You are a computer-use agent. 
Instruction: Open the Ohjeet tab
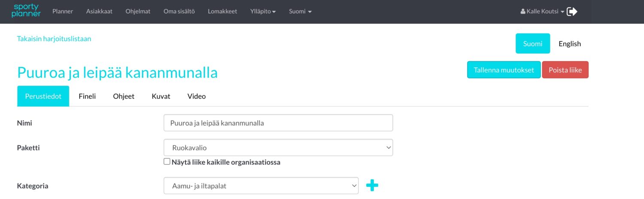pyautogui.click(x=124, y=96)
